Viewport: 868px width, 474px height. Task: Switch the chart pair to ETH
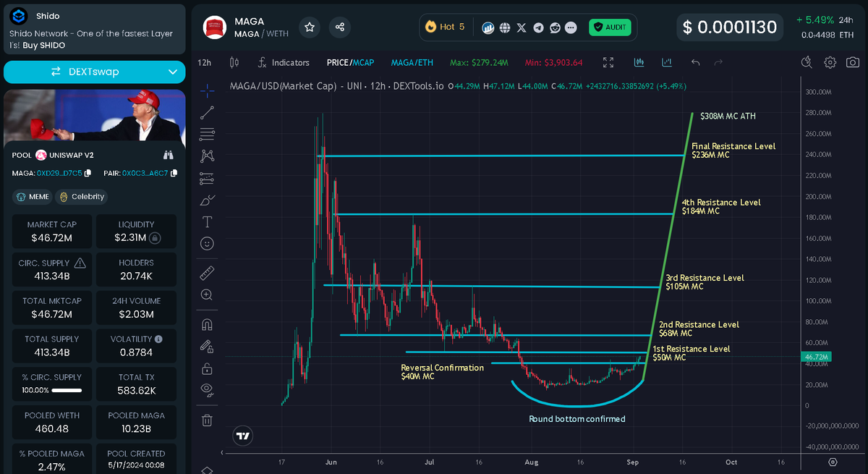click(x=426, y=63)
